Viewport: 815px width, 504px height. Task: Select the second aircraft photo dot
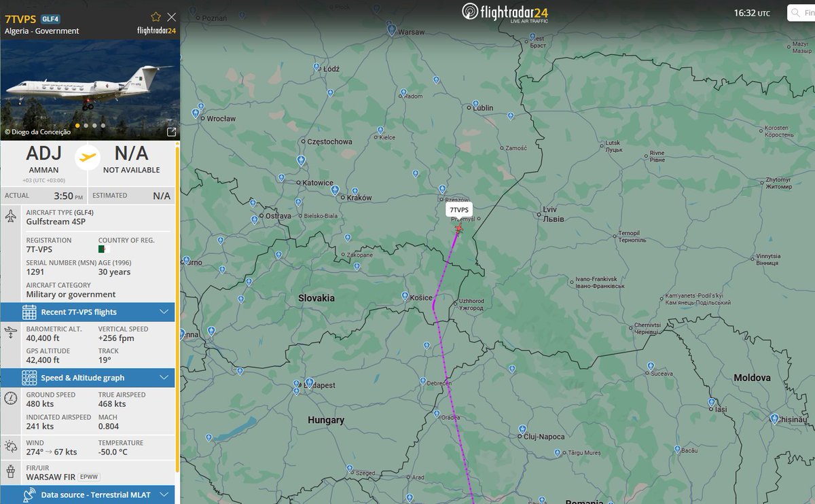coord(86,126)
